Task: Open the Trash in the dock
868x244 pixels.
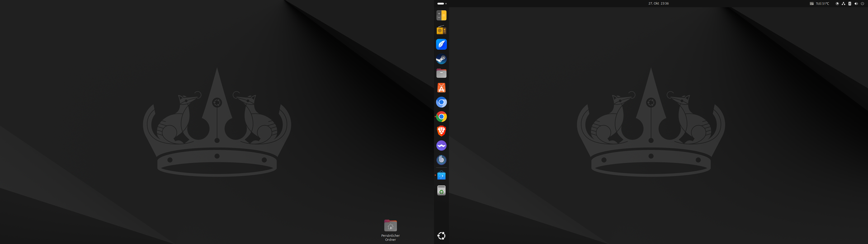Action: pyautogui.click(x=441, y=190)
